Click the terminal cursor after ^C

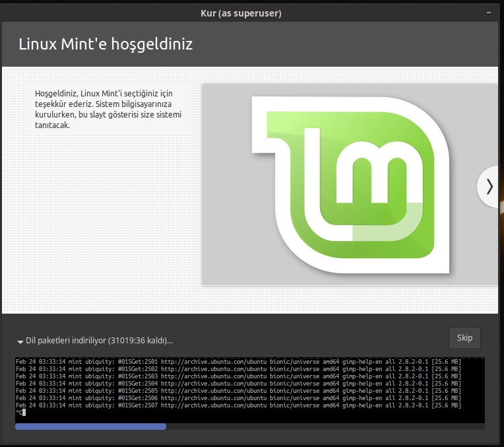pyautogui.click(x=24, y=412)
